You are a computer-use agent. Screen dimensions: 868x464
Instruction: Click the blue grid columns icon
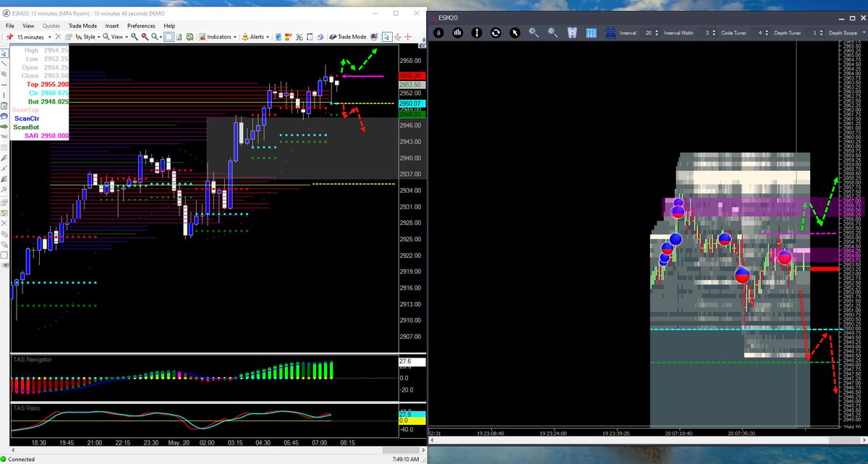point(591,33)
